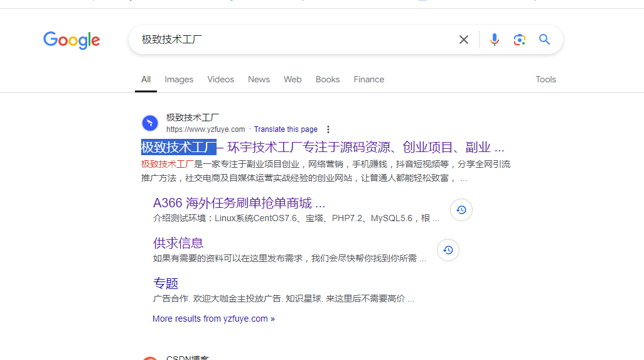Viewport: 644px width, 360px height.
Task: Expand the Tools search options
Action: (545, 80)
